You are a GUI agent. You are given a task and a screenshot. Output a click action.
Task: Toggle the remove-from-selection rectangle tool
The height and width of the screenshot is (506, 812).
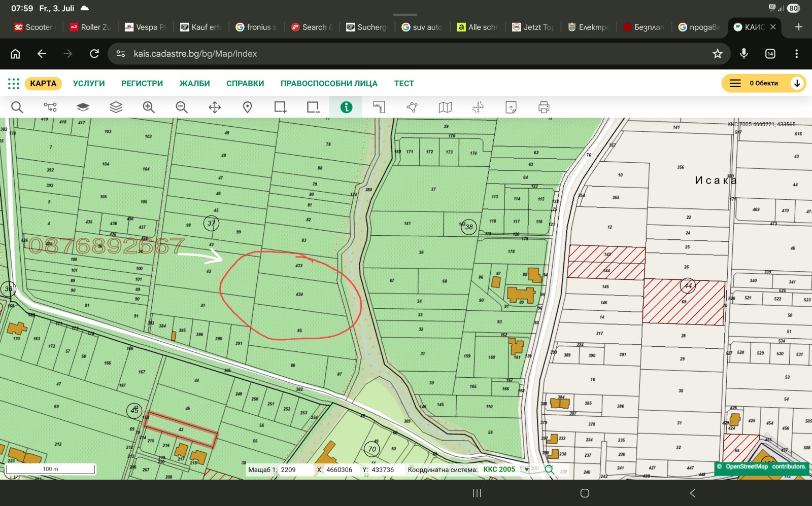[x=313, y=107]
